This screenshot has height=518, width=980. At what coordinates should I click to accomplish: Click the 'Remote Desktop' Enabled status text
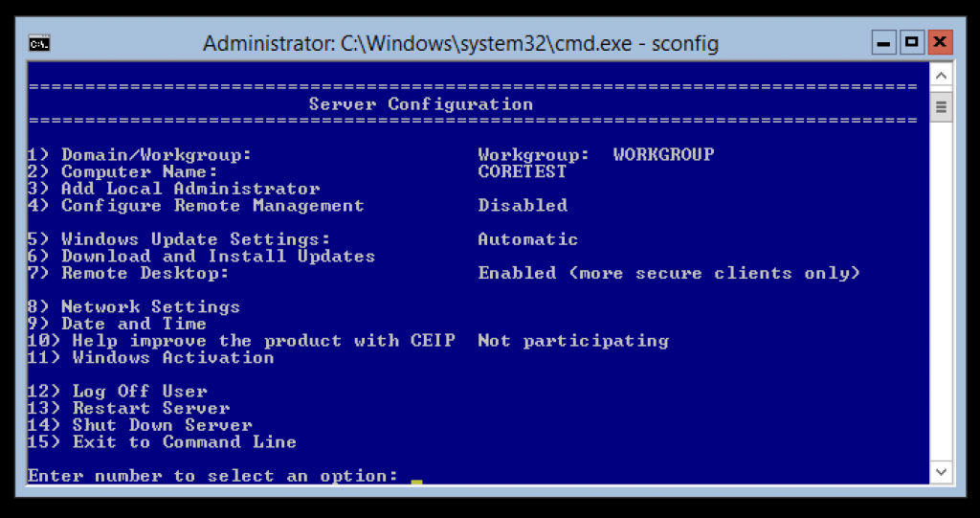(669, 273)
